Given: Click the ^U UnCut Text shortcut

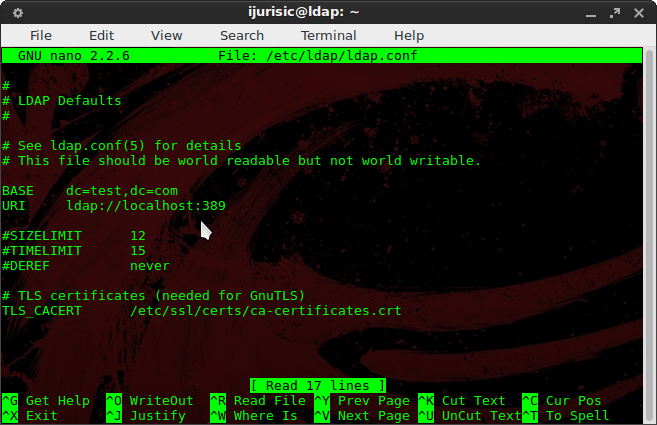Looking at the screenshot, I should click(x=470, y=416).
